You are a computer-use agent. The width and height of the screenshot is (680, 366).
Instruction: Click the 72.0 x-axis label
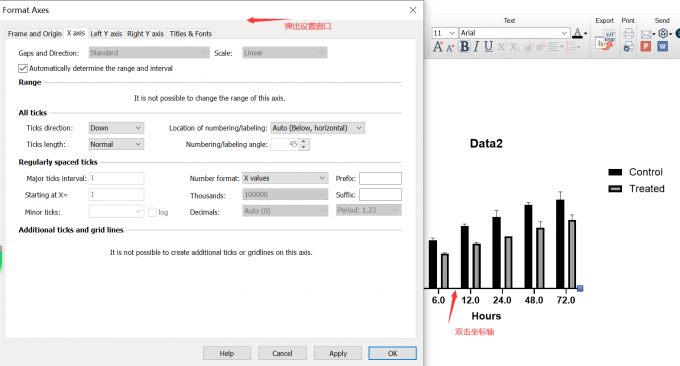(566, 300)
